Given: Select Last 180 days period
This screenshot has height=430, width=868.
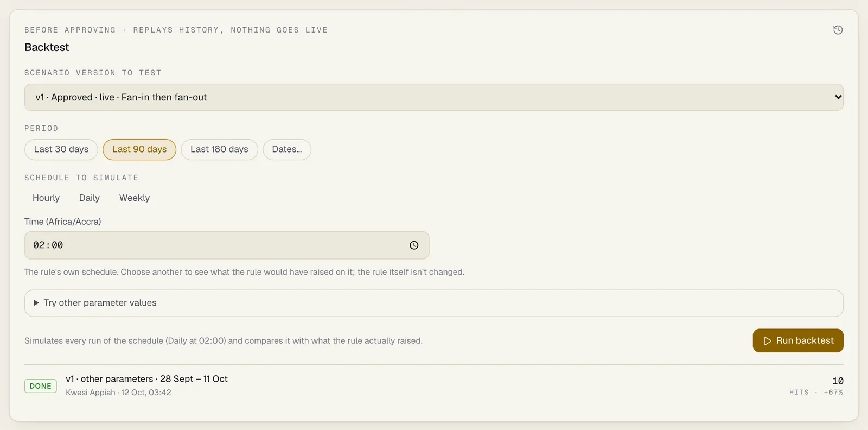Looking at the screenshot, I should [219, 149].
